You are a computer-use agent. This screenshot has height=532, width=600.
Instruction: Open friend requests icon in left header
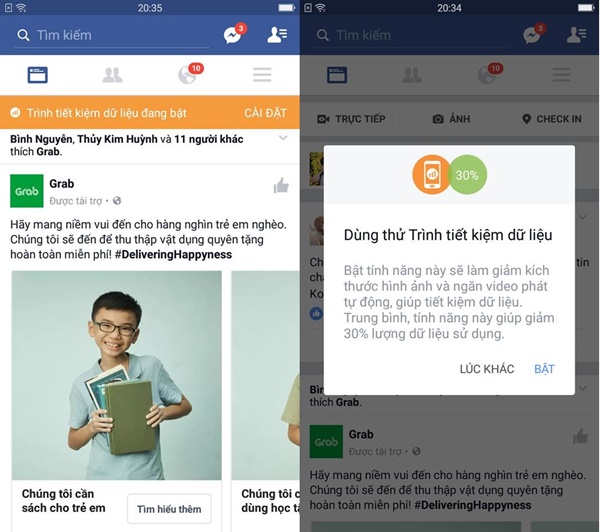(277, 35)
